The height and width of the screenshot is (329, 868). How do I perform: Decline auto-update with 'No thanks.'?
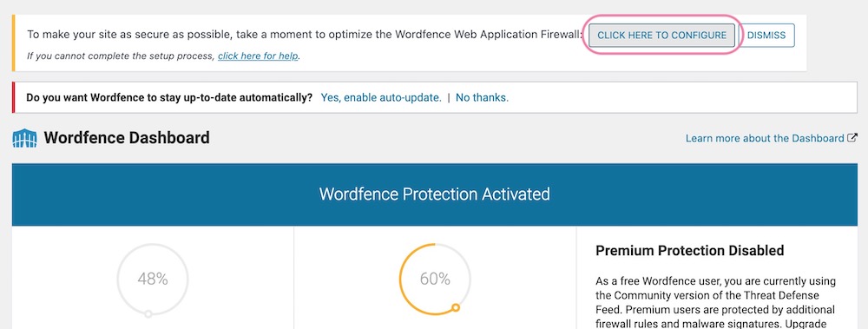point(482,97)
